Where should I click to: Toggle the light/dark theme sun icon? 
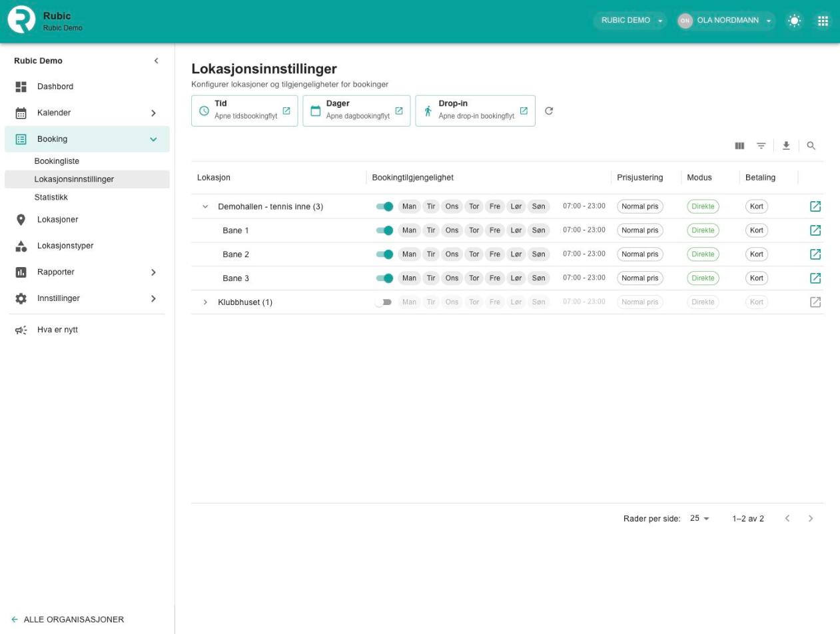[795, 21]
